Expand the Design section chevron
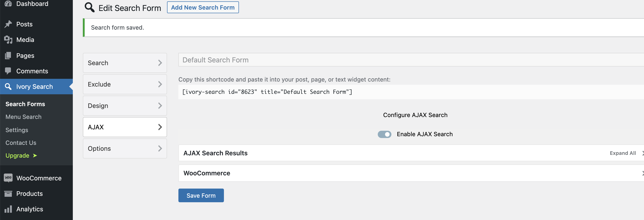The width and height of the screenshot is (644, 220). point(160,106)
